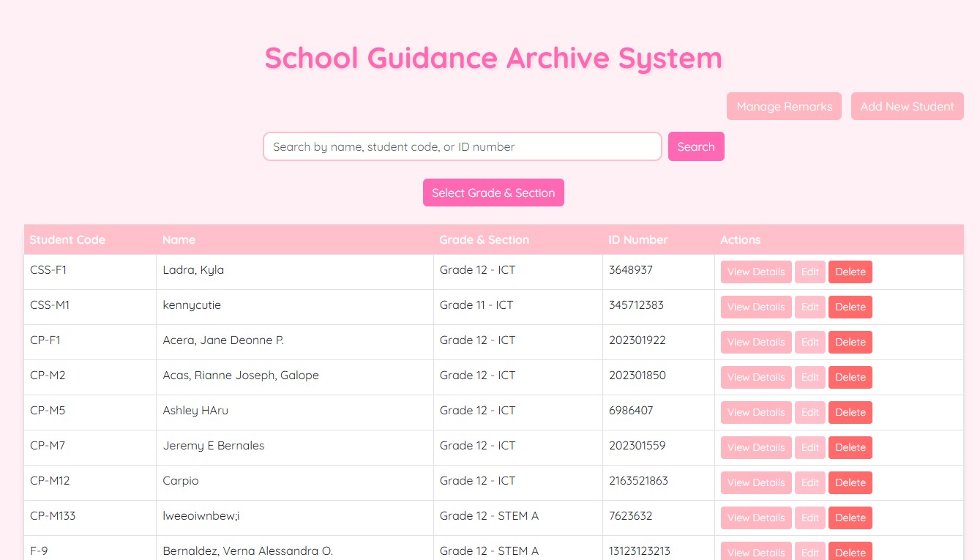Click the pink Search button
Image resolution: width=980 pixels, height=560 pixels.
pyautogui.click(x=696, y=146)
